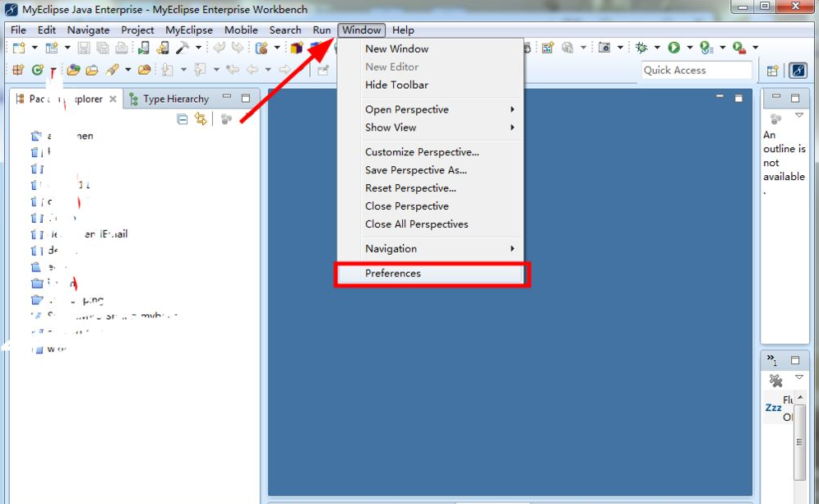Select the MyEclipse Java Enterprise perspective button
This screenshot has width=819, height=504.
coord(798,70)
